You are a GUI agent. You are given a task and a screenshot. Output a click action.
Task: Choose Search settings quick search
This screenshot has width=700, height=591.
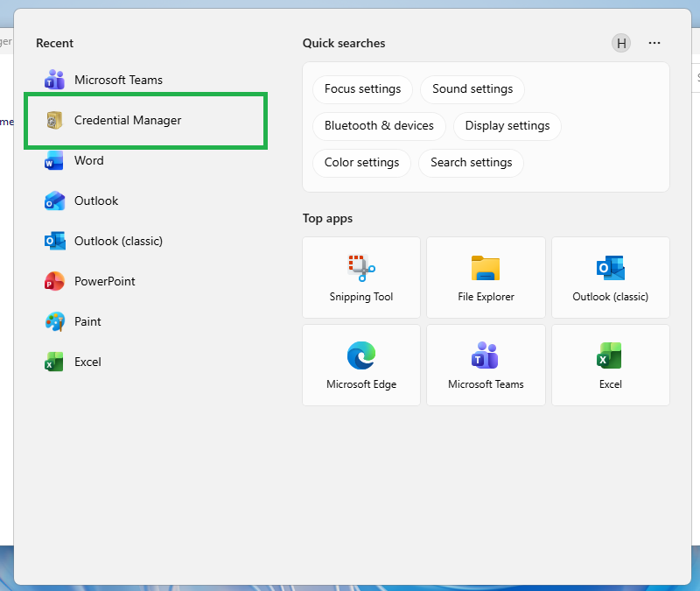click(471, 162)
